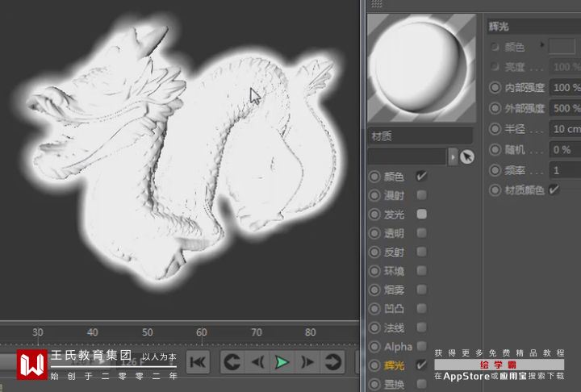Go to the start of the animation
This screenshot has width=581, height=392.
[198, 362]
